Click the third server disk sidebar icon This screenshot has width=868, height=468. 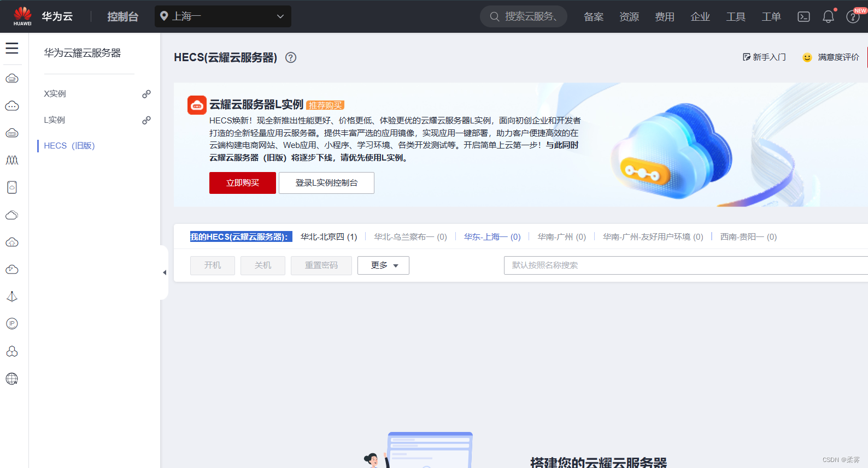(12, 133)
